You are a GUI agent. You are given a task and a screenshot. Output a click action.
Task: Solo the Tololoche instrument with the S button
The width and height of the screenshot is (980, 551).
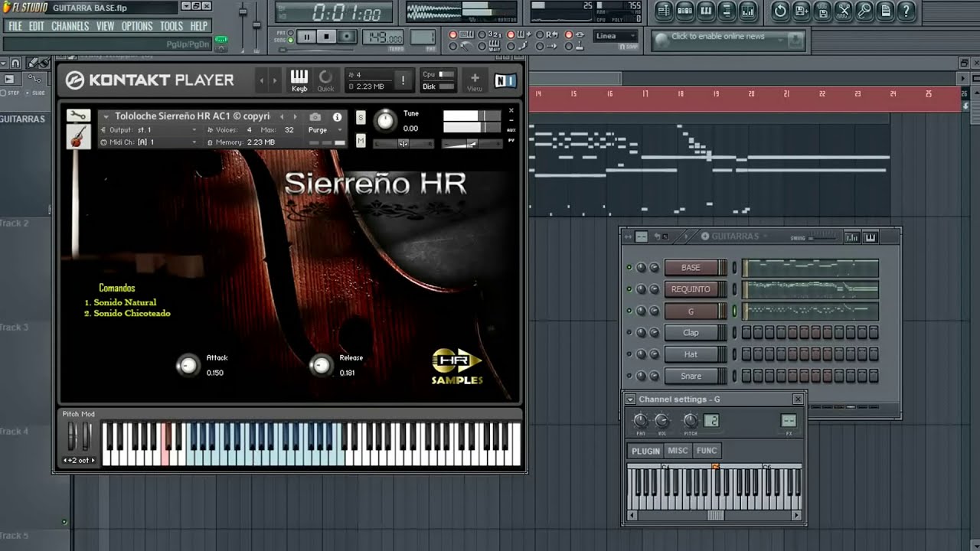tap(361, 118)
